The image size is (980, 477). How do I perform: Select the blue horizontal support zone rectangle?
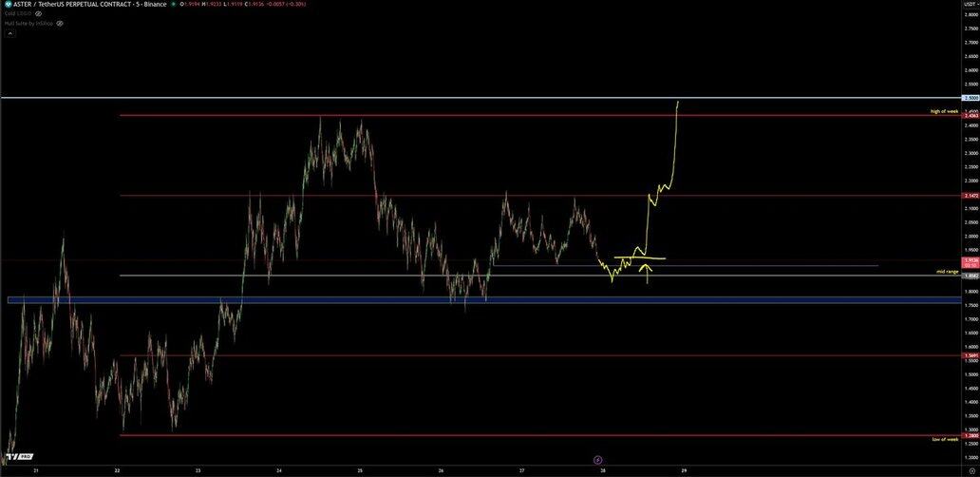(x=380, y=300)
